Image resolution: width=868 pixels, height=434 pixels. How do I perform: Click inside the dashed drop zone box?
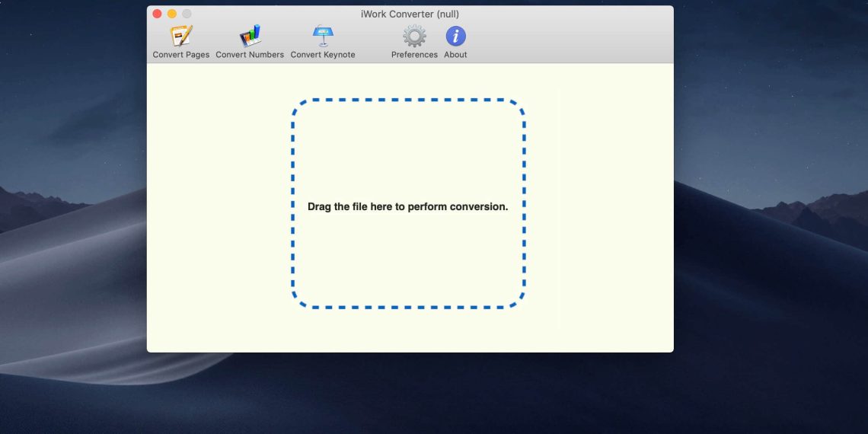pos(407,259)
